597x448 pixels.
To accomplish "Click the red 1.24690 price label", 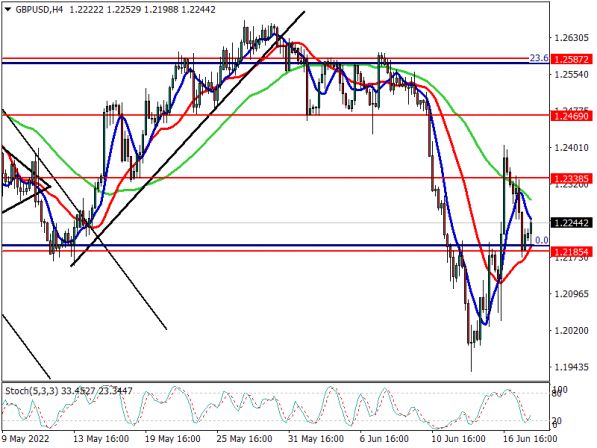I will pyautogui.click(x=572, y=116).
